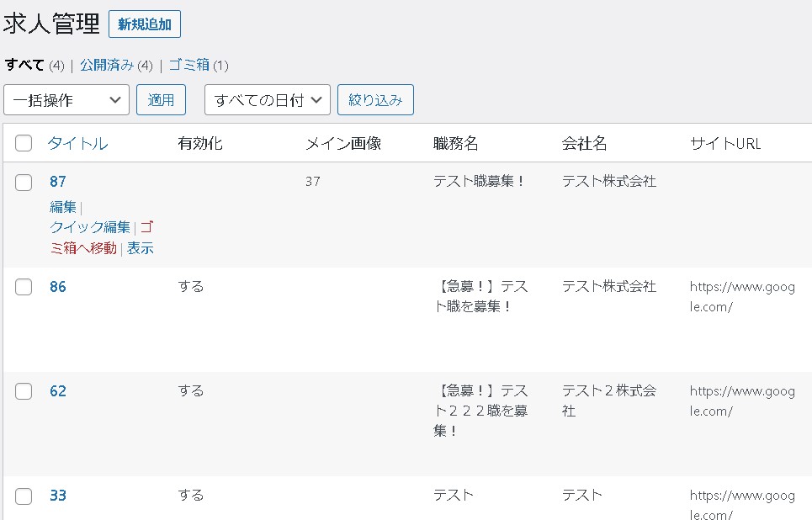Enable the checkbox for post 33

point(24,496)
